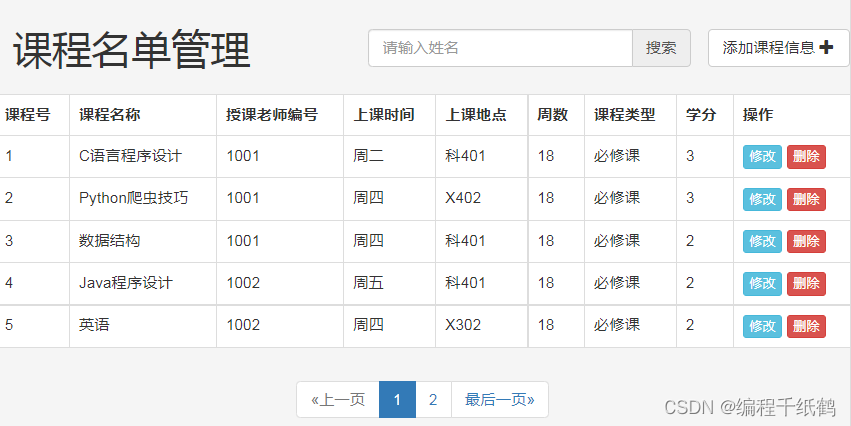Click the 周五 time cell
This screenshot has width=851, height=426.
coord(390,283)
